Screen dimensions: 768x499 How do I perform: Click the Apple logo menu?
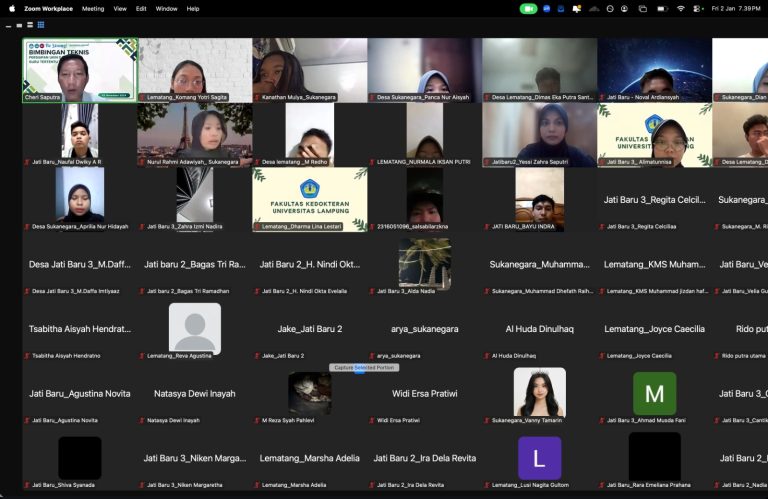(12, 8)
